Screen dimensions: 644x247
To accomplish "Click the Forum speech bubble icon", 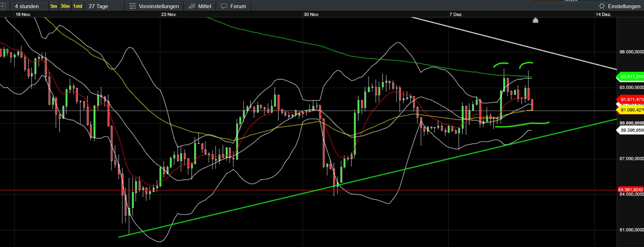I will tap(224, 6).
